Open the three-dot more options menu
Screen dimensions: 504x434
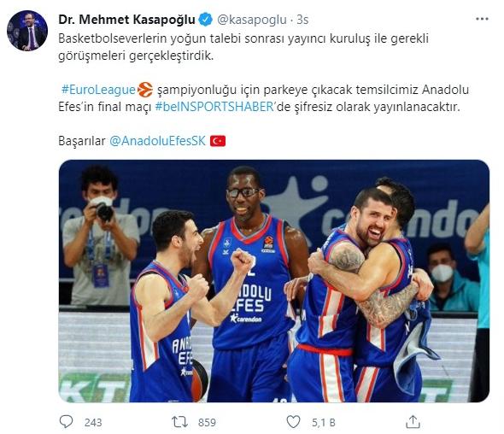pyautogui.click(x=482, y=20)
